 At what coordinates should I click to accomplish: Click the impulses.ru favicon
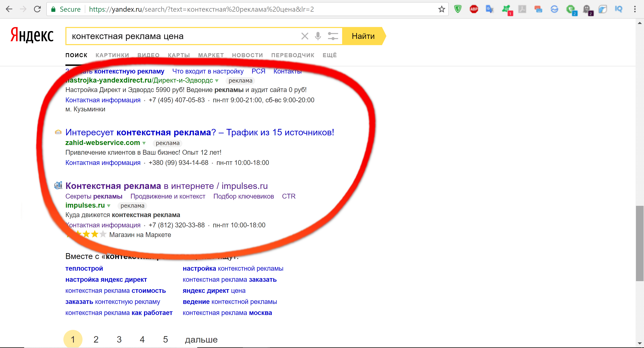pos(58,185)
